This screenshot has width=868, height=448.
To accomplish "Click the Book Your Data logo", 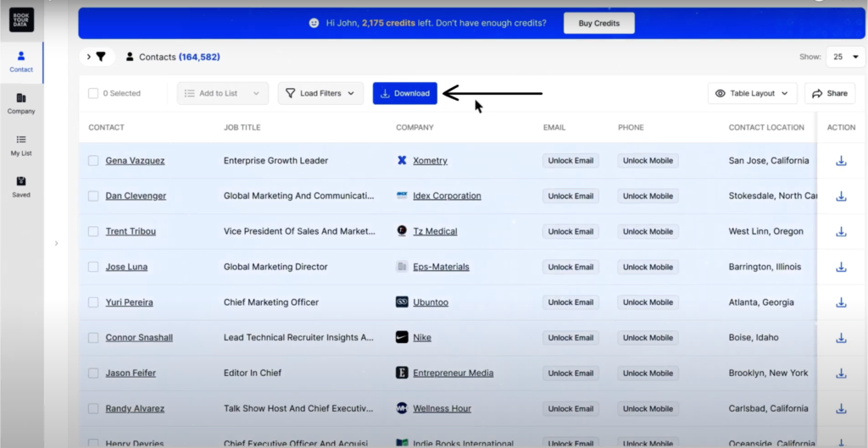I will (21, 20).
